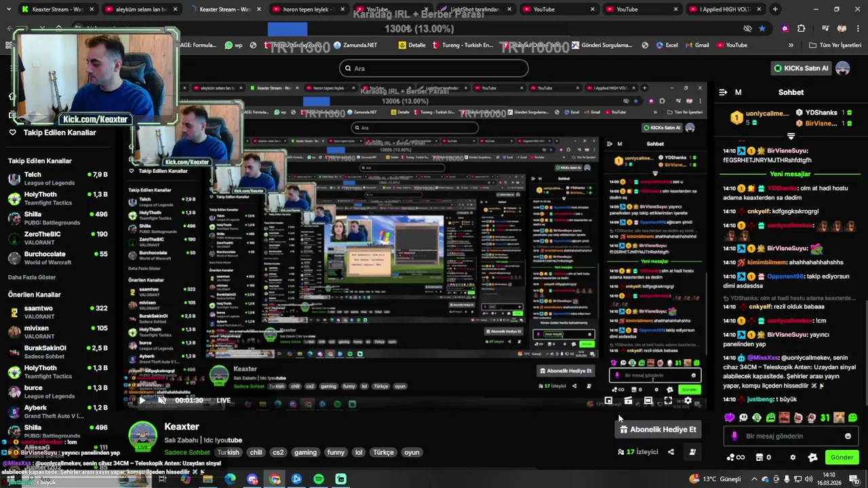
Task: Send the chat message with Gönder
Action: (842, 457)
